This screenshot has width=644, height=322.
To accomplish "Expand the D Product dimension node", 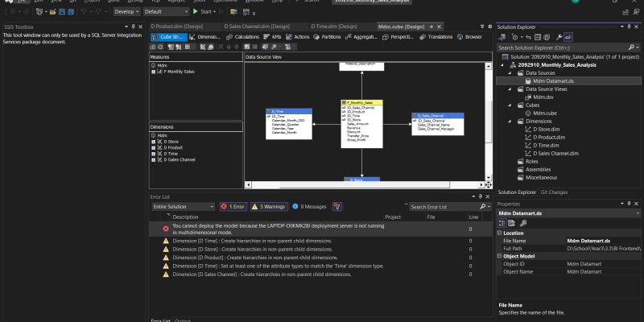I will [x=153, y=147].
